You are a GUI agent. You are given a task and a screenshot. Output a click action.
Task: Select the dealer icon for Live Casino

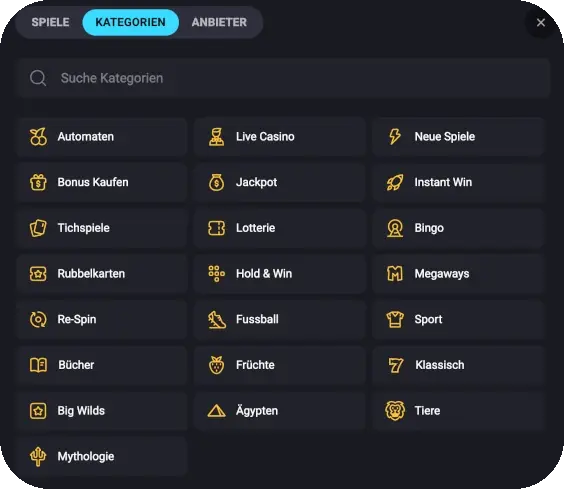(217, 137)
